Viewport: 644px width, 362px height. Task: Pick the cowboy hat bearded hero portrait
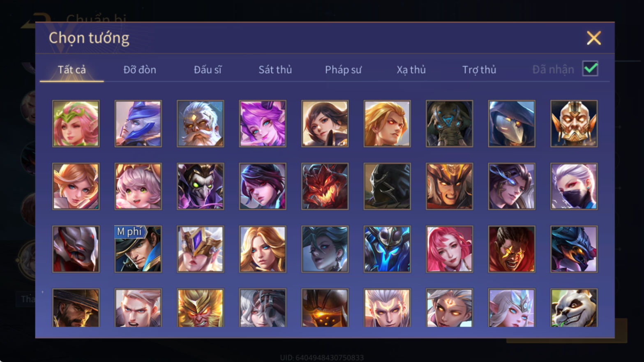pyautogui.click(x=76, y=308)
